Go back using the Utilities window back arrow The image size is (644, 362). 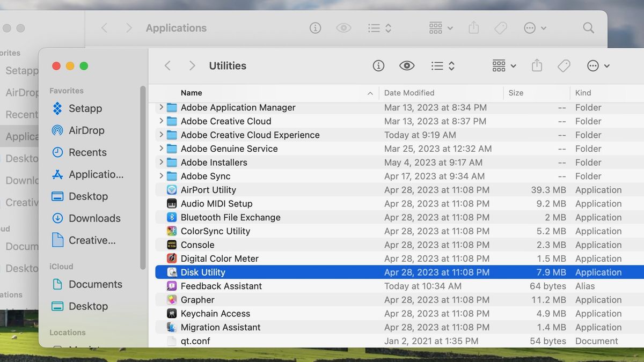[167, 65]
